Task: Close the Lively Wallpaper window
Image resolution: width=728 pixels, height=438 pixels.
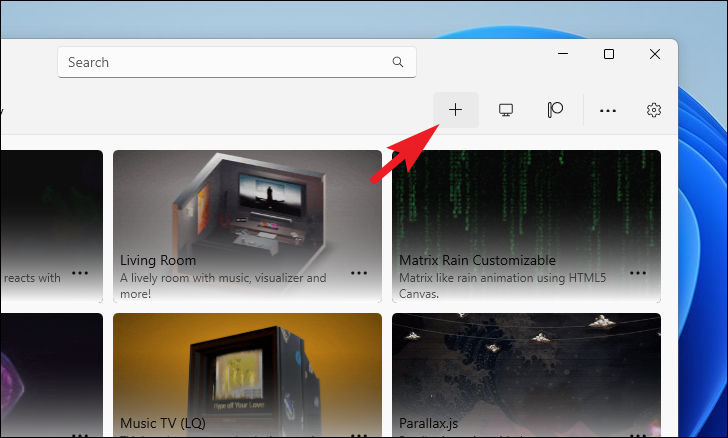Action: (655, 54)
